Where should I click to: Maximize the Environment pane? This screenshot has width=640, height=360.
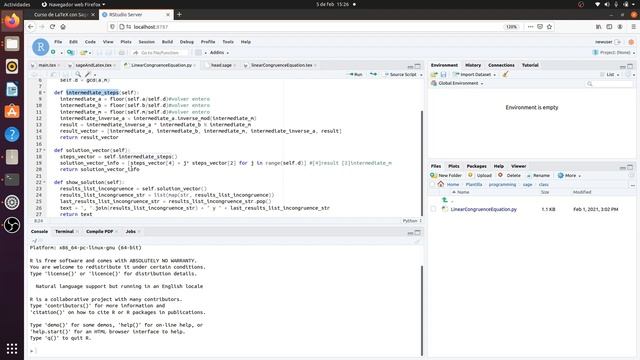pyautogui.click(x=630, y=66)
